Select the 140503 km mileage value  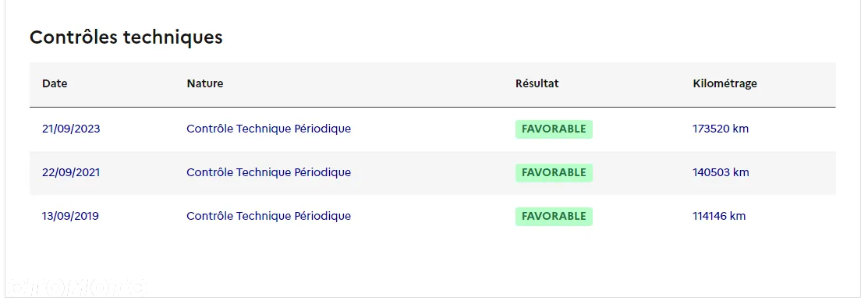[720, 172]
